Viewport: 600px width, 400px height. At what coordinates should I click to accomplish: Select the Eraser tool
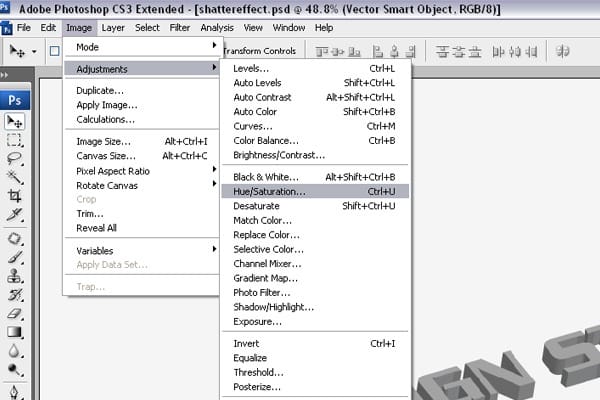tap(15, 313)
